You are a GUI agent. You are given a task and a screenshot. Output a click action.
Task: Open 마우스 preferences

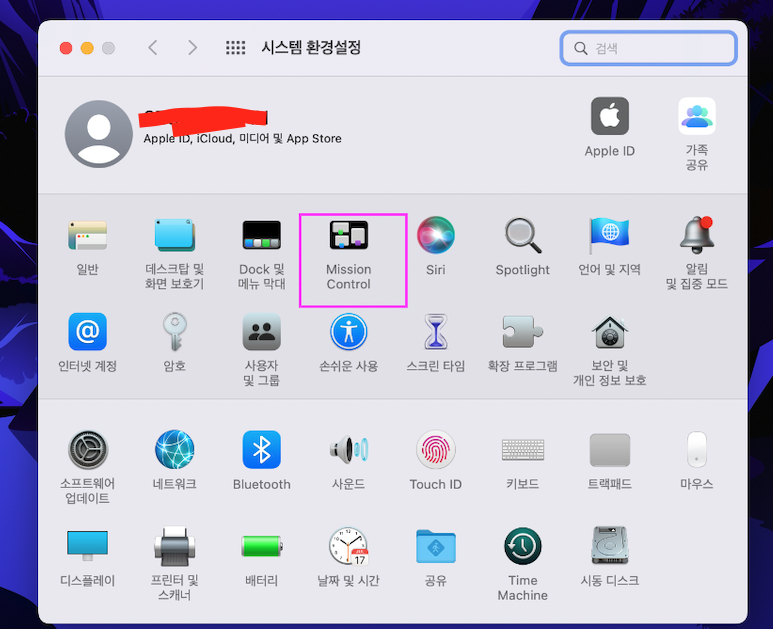[697, 450]
